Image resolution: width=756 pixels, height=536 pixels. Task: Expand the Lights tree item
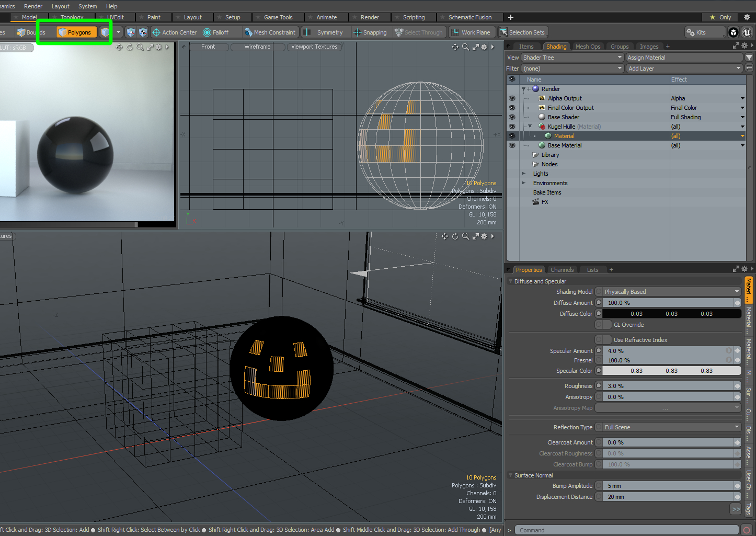click(523, 174)
